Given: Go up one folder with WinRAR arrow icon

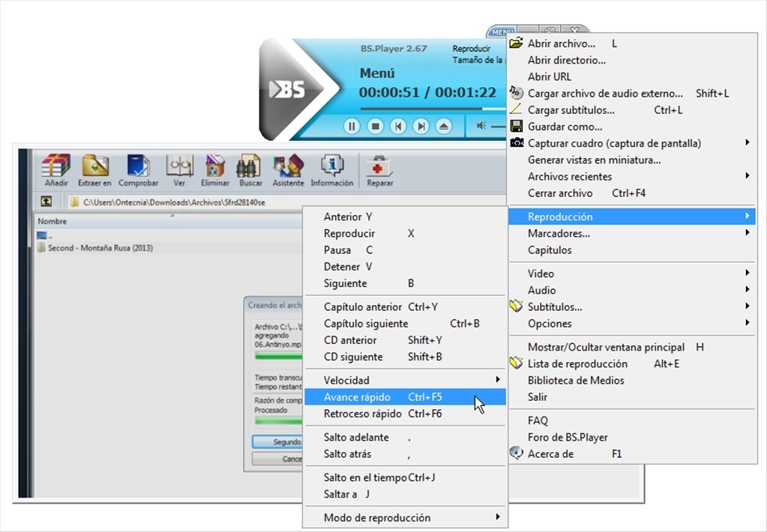Looking at the screenshot, I should click(46, 202).
